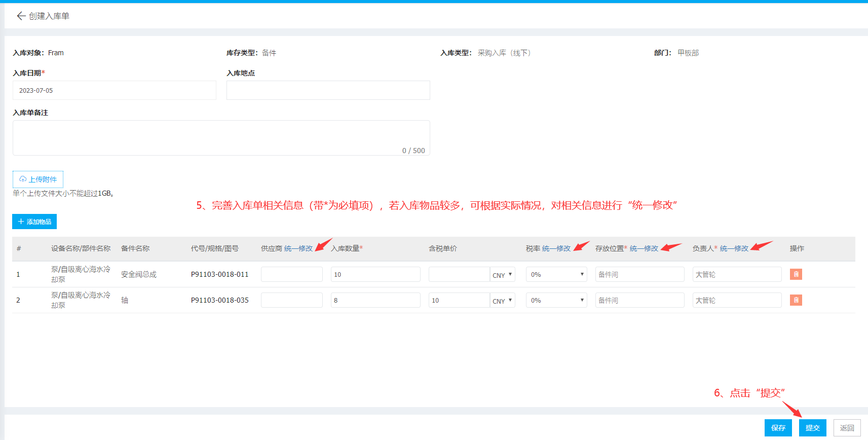868x440 pixels.
Task: Click empty unit price field in row 1
Action: click(459, 274)
